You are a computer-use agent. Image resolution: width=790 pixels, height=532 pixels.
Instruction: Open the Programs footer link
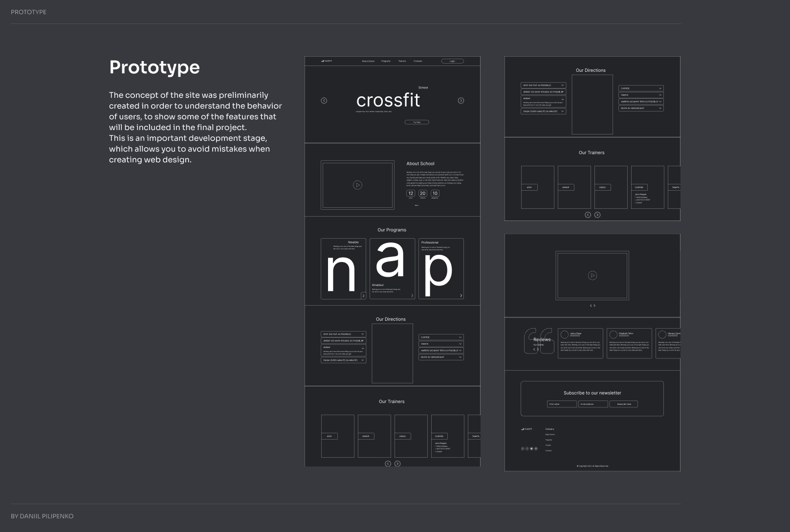pyautogui.click(x=549, y=440)
